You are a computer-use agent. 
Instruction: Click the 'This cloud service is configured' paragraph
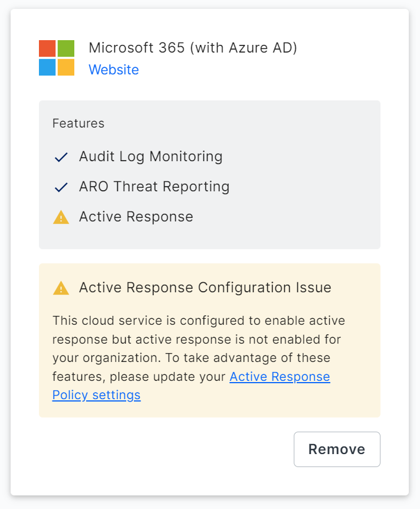(x=198, y=358)
